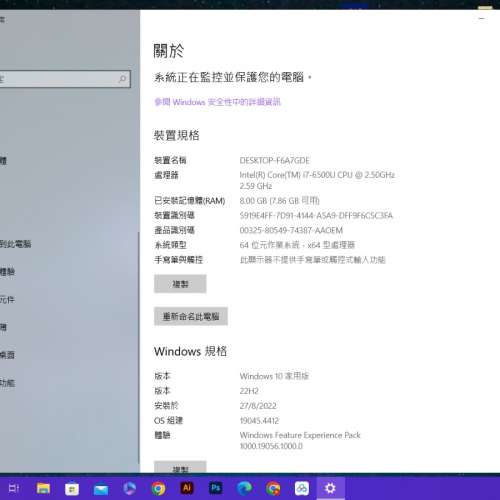The image size is (500, 500).
Task: Open the Mail app on the taskbar
Action: tap(101, 489)
